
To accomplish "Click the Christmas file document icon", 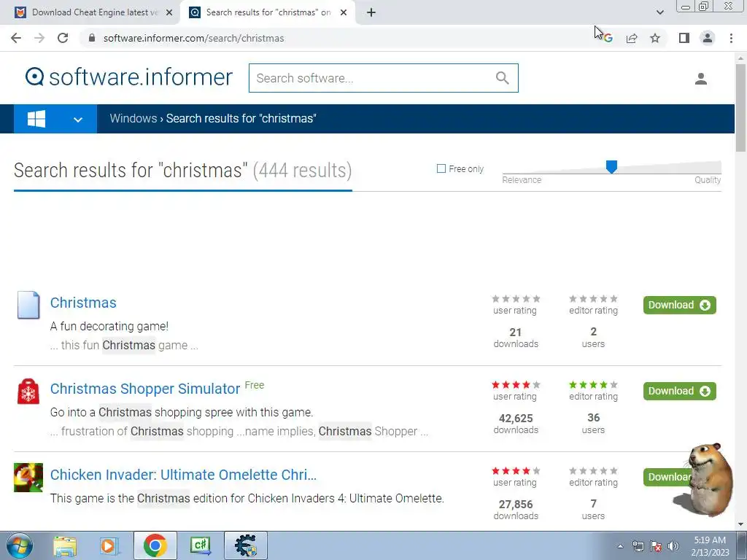I will pyautogui.click(x=28, y=305).
